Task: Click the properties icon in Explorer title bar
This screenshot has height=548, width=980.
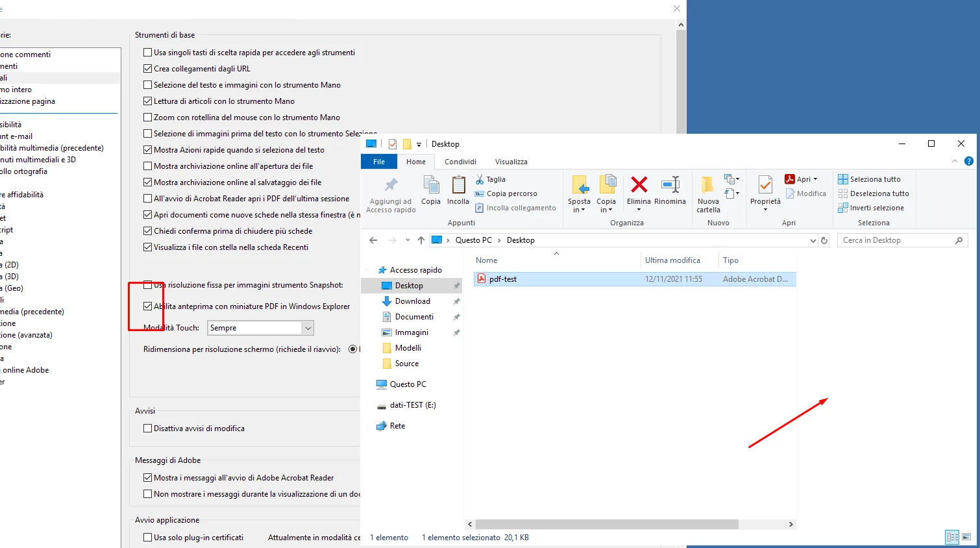Action: [x=393, y=144]
